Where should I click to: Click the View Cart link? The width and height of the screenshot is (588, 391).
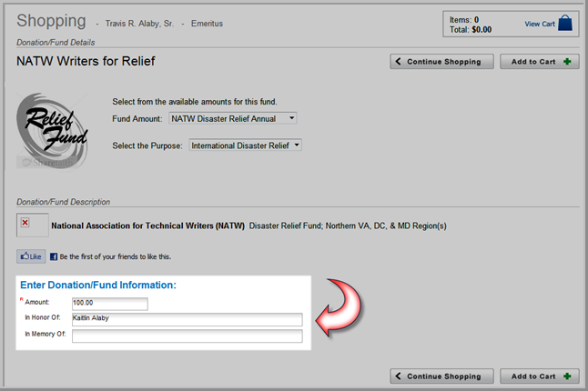pos(539,24)
